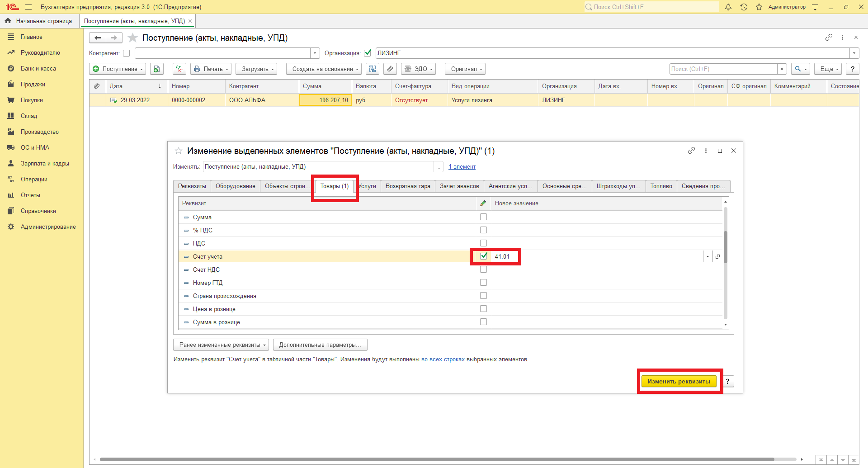The image size is (868, 468).
Task: Toggle the Контрагент filter checkbox
Action: tap(127, 53)
